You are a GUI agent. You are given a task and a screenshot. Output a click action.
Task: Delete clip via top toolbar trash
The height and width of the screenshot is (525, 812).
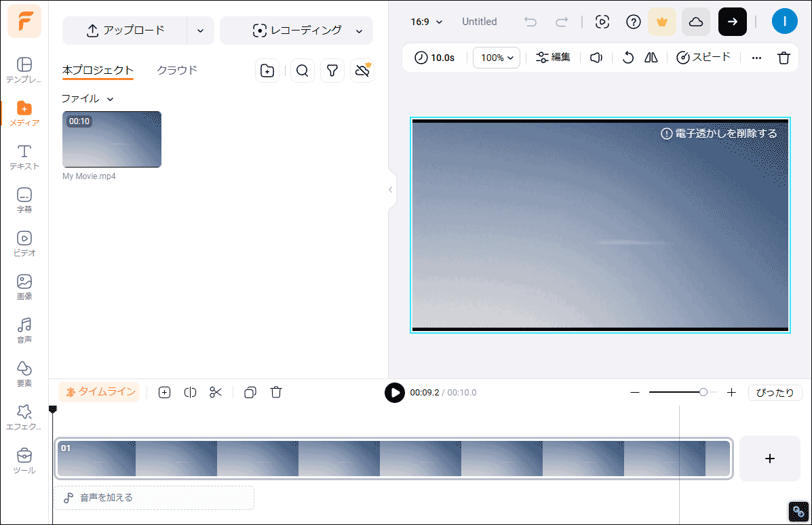784,58
